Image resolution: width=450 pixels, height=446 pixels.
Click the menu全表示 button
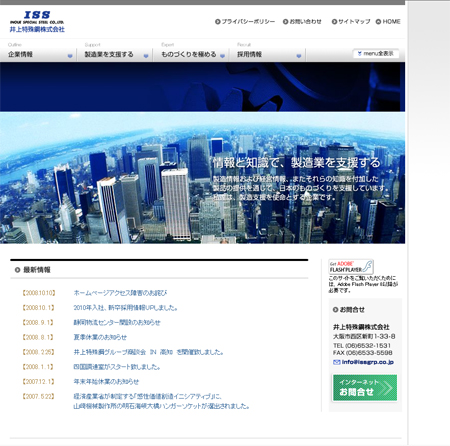click(x=376, y=53)
